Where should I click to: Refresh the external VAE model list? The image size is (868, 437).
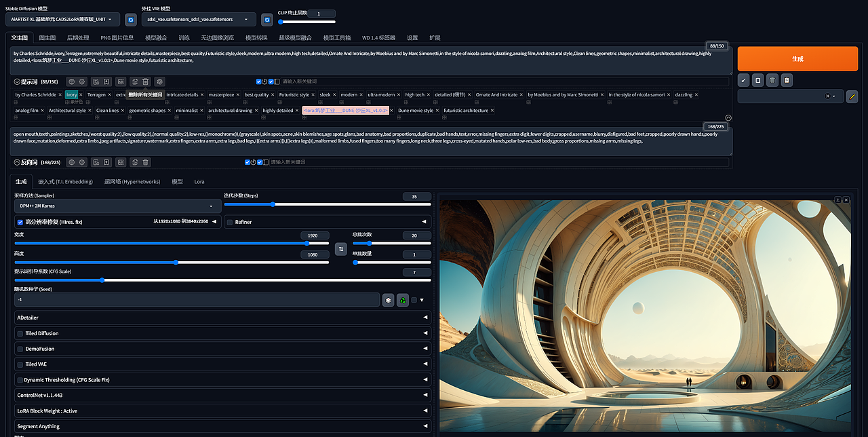pos(267,20)
